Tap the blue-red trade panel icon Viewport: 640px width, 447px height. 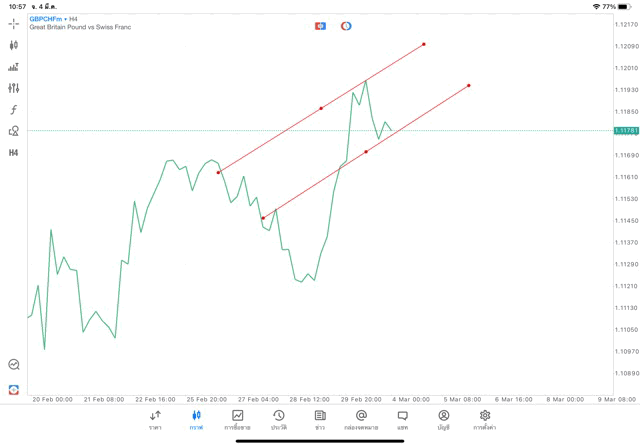[14, 389]
